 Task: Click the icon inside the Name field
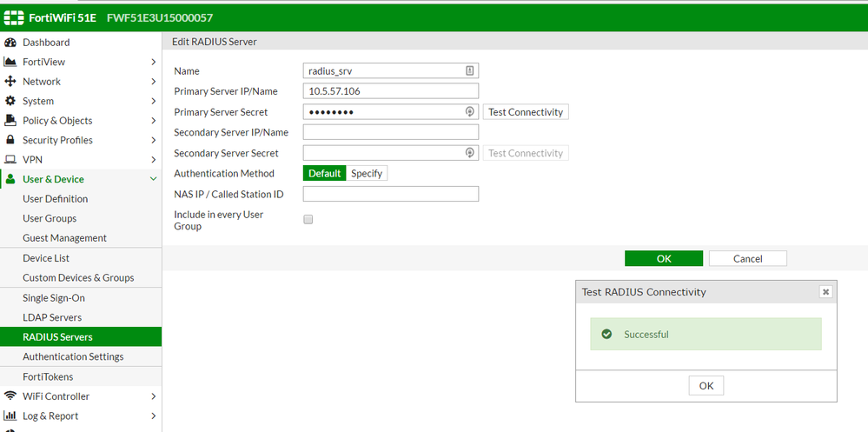pos(469,70)
